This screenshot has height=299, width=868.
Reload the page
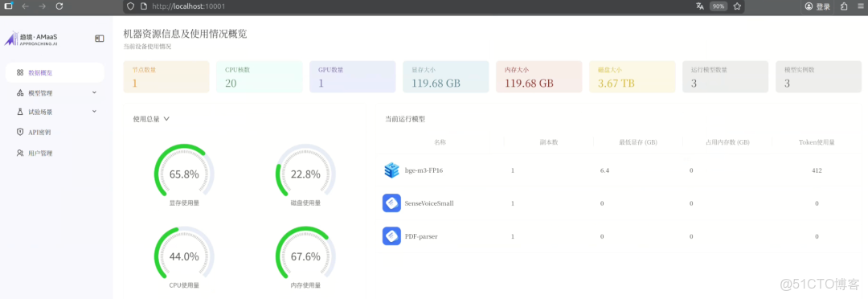tap(59, 6)
